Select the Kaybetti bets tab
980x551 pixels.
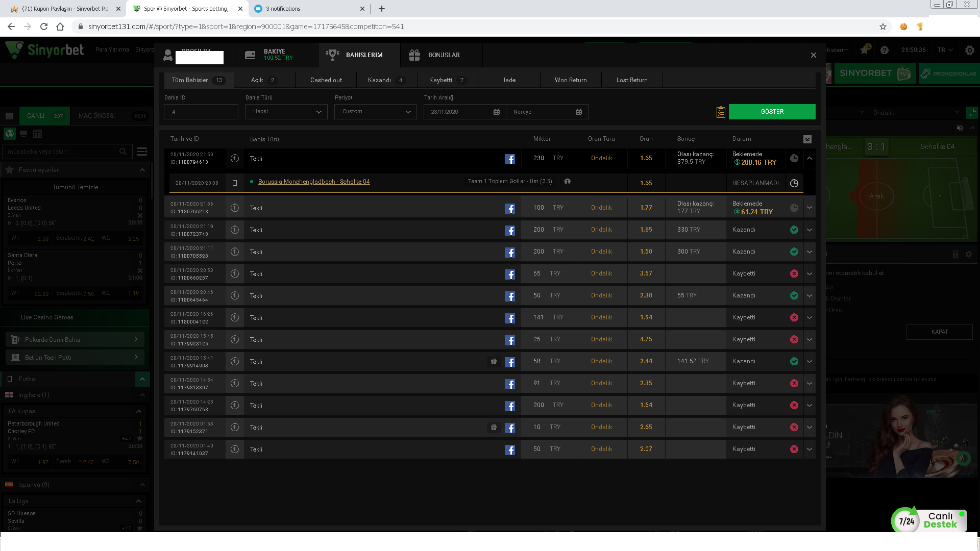pyautogui.click(x=448, y=80)
